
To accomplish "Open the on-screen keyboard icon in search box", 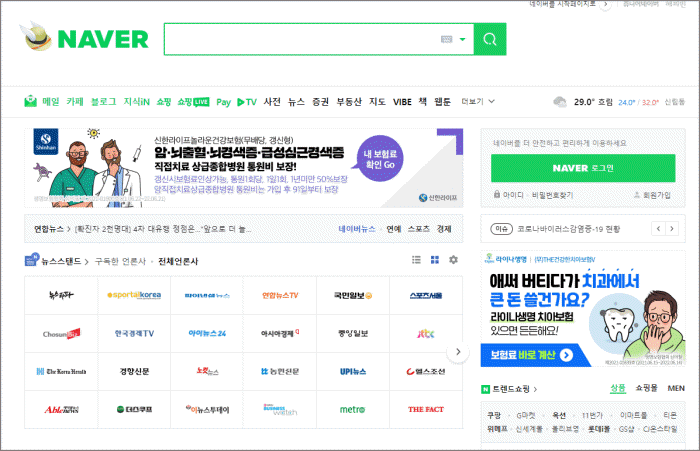I will (446, 39).
